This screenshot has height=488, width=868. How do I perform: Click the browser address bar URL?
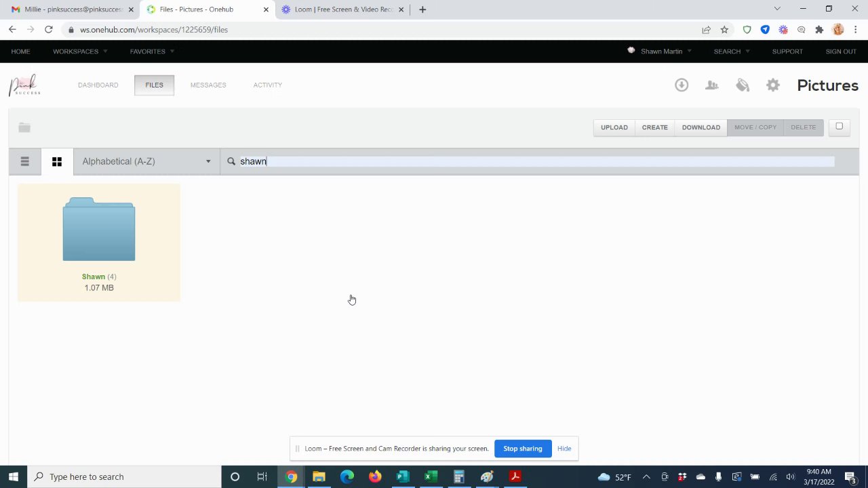tap(154, 30)
